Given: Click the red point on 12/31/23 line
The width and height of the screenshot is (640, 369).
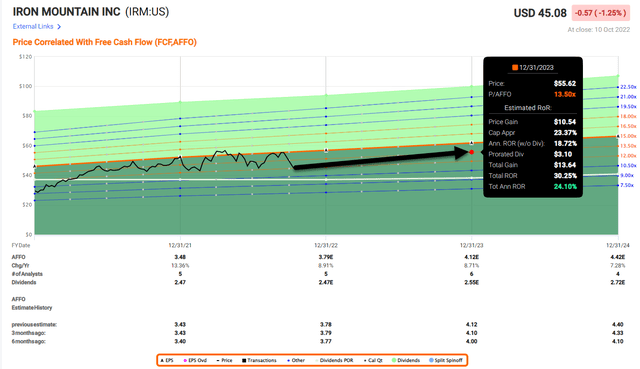Looking at the screenshot, I should point(472,152).
